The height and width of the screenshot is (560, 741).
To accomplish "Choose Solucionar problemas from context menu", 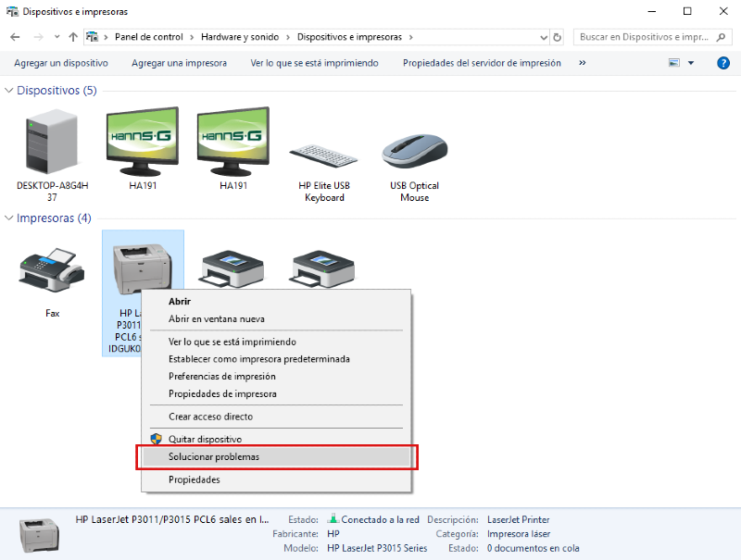I will (x=214, y=457).
